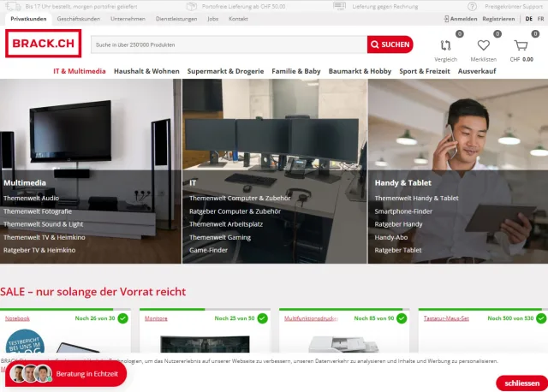548x392 pixels.
Task: Open Sport & Freizeit category
Action: (x=425, y=71)
